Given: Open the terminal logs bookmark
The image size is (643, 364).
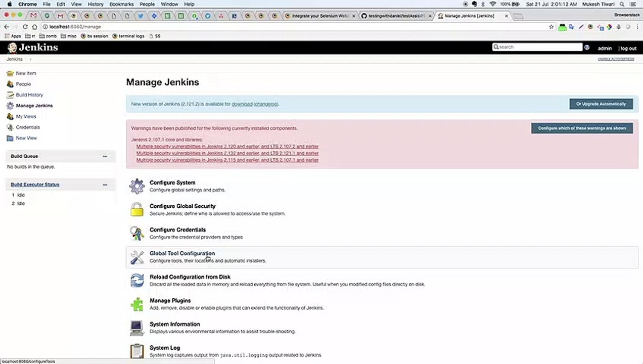Looking at the screenshot, I should 128,36.
